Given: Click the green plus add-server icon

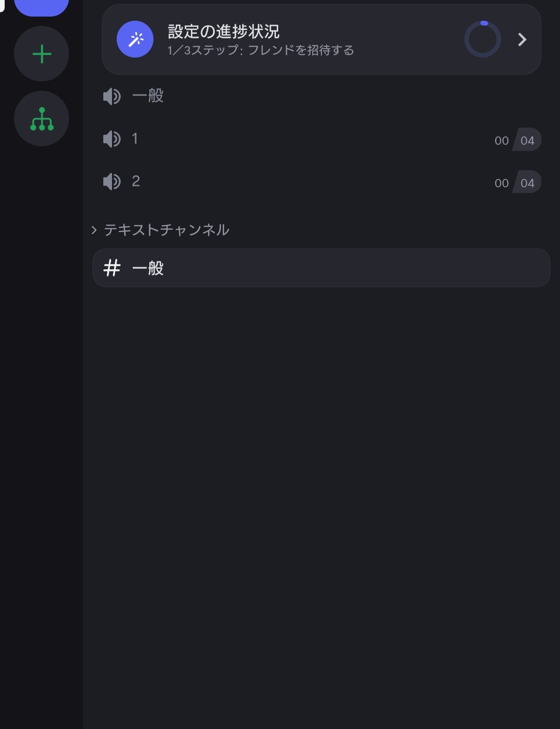Looking at the screenshot, I should tap(41, 54).
